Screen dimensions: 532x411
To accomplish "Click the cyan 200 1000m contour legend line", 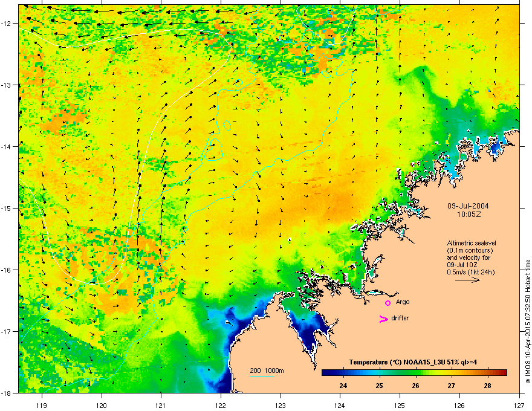I will (x=262, y=376).
